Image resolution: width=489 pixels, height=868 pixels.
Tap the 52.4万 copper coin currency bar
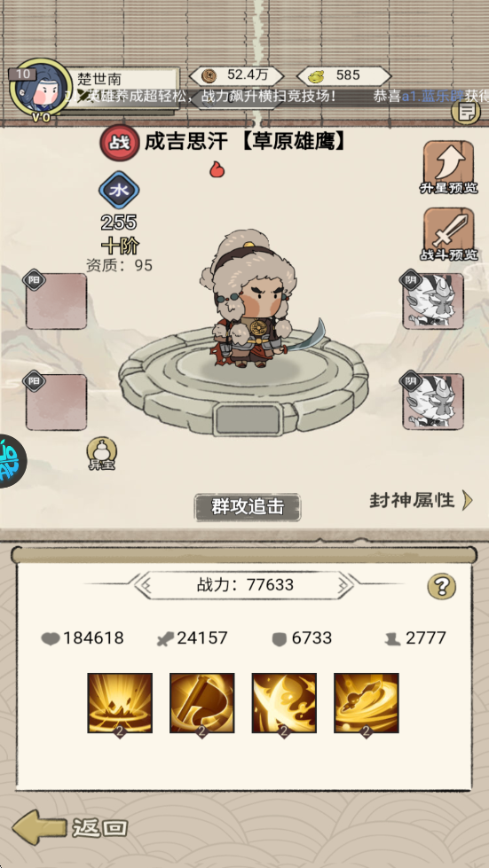237,75
